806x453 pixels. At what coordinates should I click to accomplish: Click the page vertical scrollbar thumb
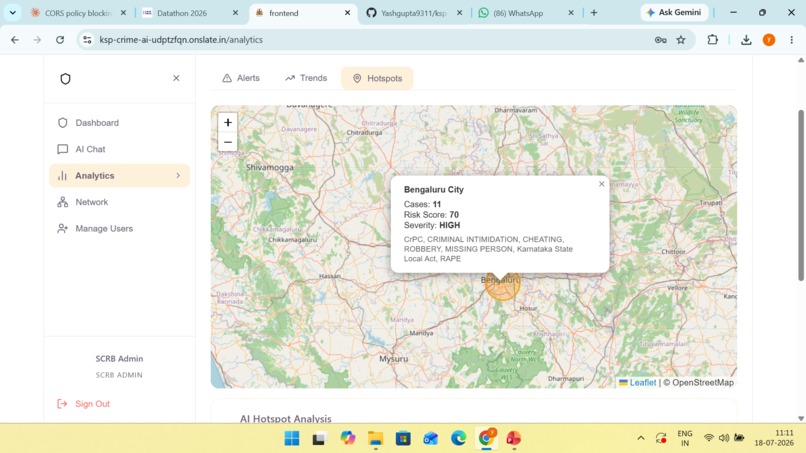tap(800, 195)
